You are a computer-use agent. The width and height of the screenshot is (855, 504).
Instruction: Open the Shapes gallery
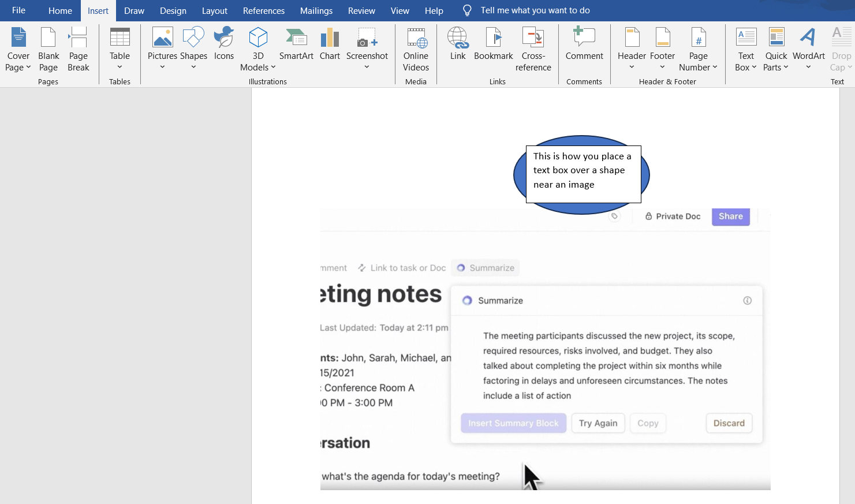(x=193, y=50)
